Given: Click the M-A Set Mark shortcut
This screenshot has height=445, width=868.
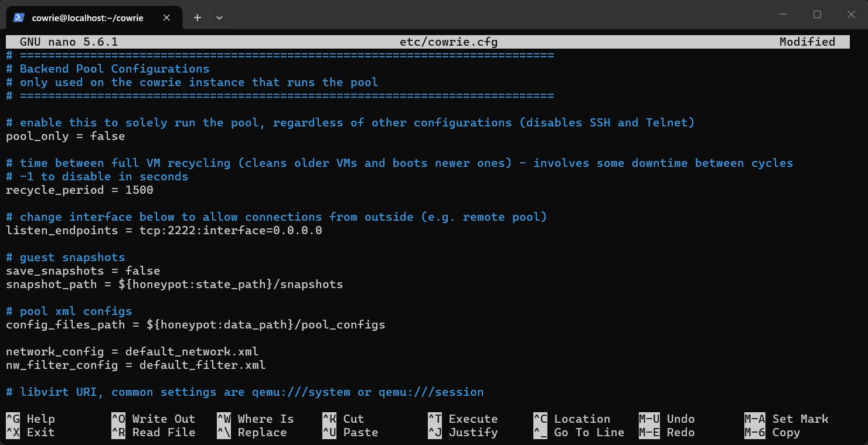Looking at the screenshot, I should [787, 419].
